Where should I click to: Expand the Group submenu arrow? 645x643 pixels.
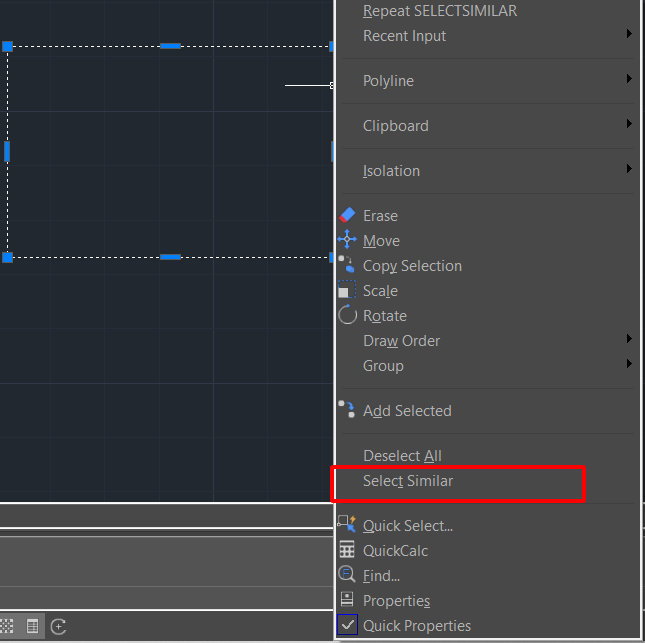(x=629, y=364)
